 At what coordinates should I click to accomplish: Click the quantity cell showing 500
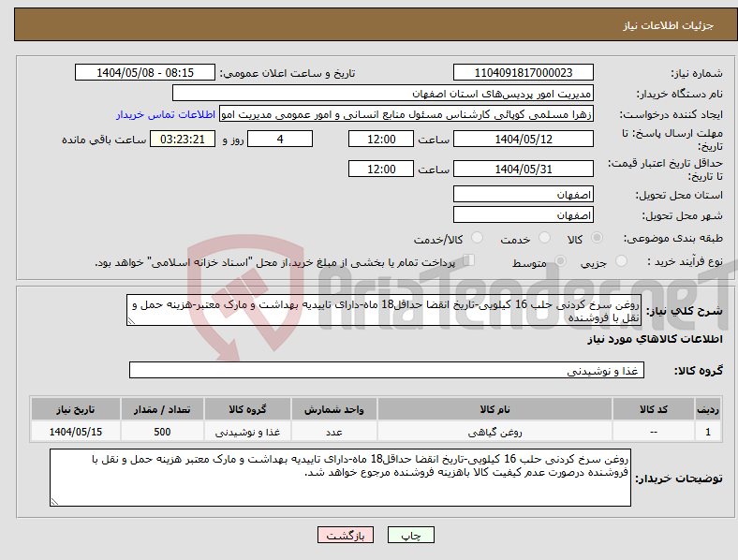(x=162, y=432)
